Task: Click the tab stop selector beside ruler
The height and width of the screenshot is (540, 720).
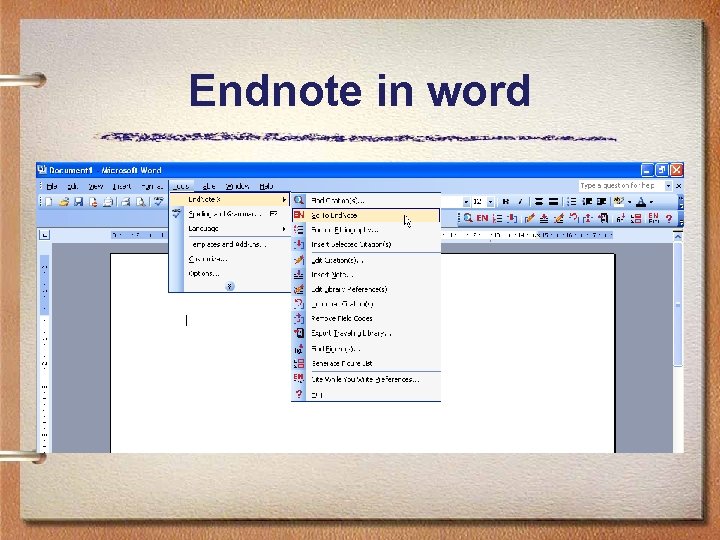Action: [45, 235]
